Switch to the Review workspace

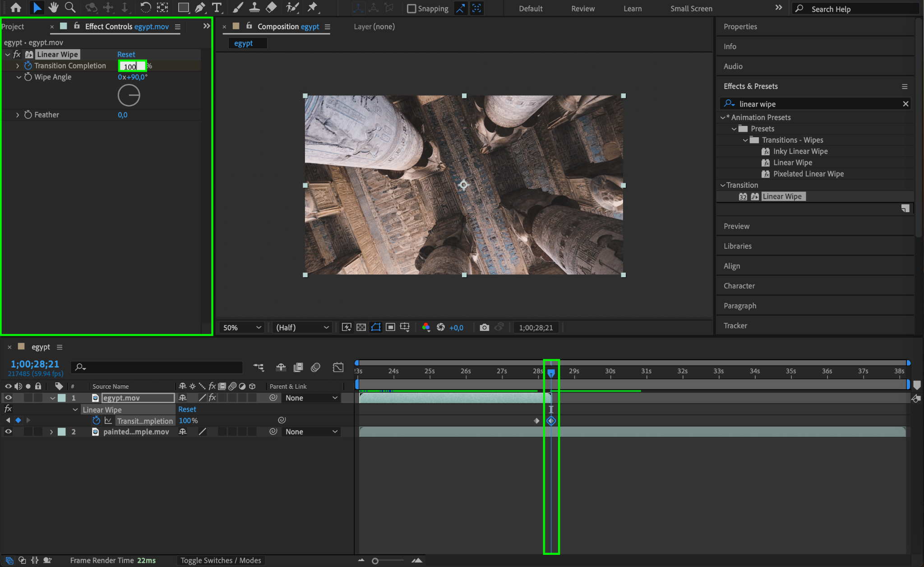(582, 9)
